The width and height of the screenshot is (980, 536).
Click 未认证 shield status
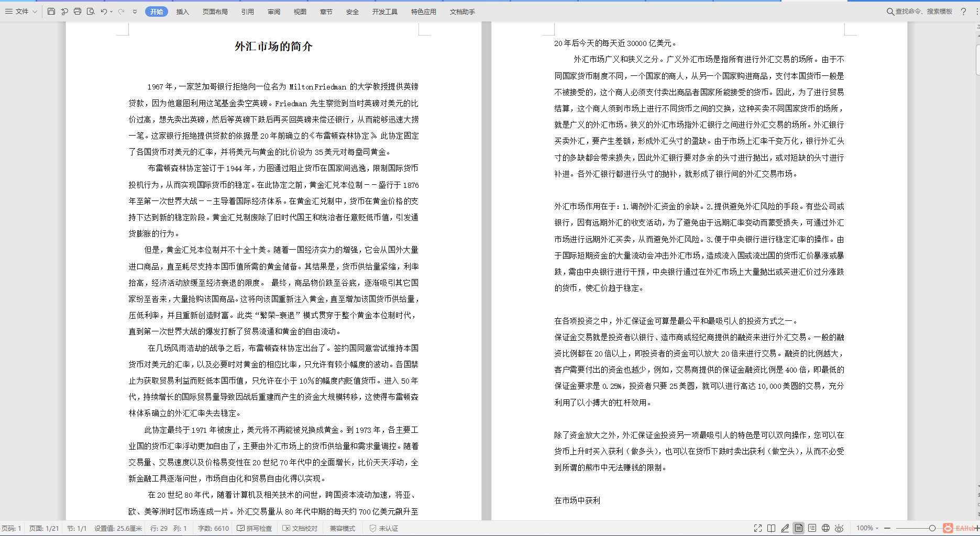tap(384, 528)
